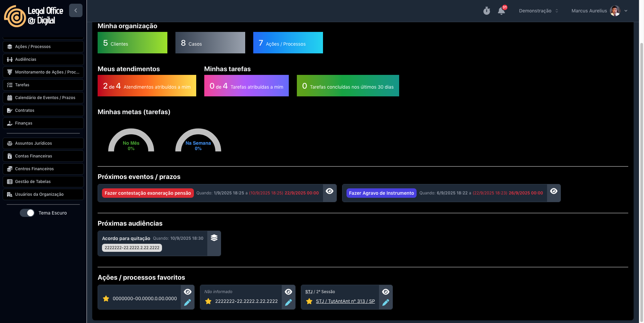Go to Calendário de Eventos / Prazos

(43, 98)
